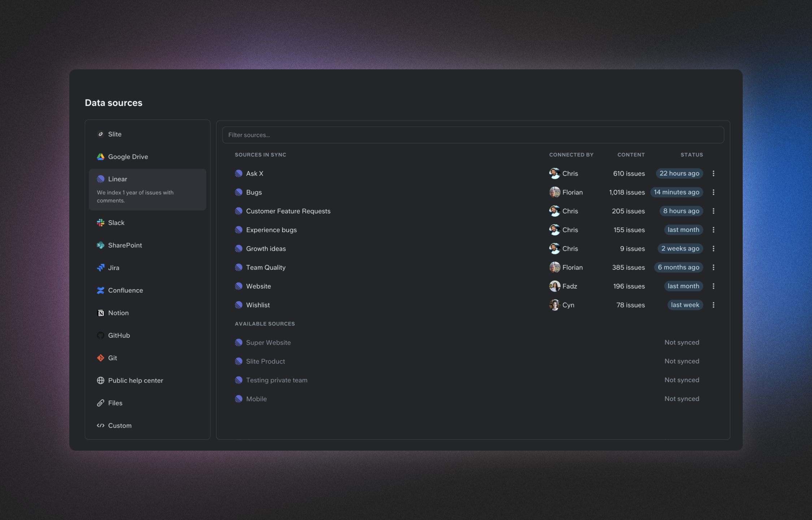
Task: Select Google Drive in the sidebar
Action: (x=147, y=156)
